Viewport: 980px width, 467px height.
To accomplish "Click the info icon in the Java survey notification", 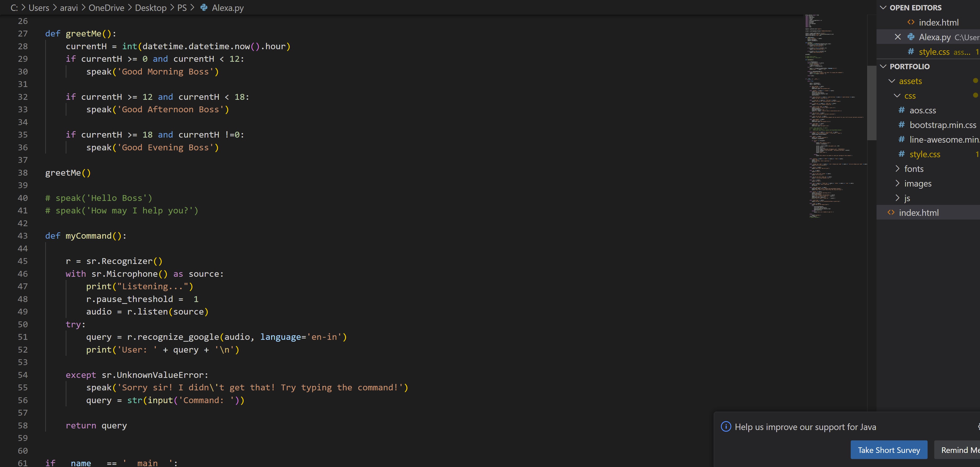I will [725, 427].
